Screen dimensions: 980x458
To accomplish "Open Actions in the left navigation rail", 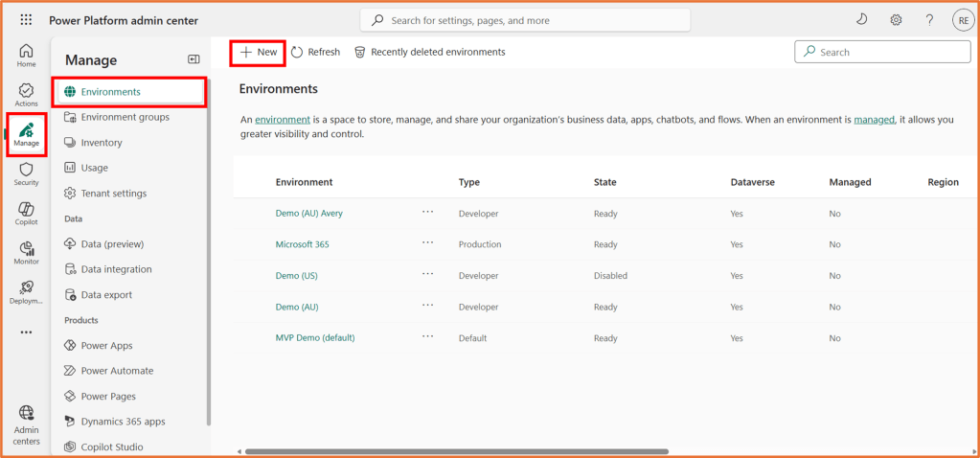I will [26, 94].
